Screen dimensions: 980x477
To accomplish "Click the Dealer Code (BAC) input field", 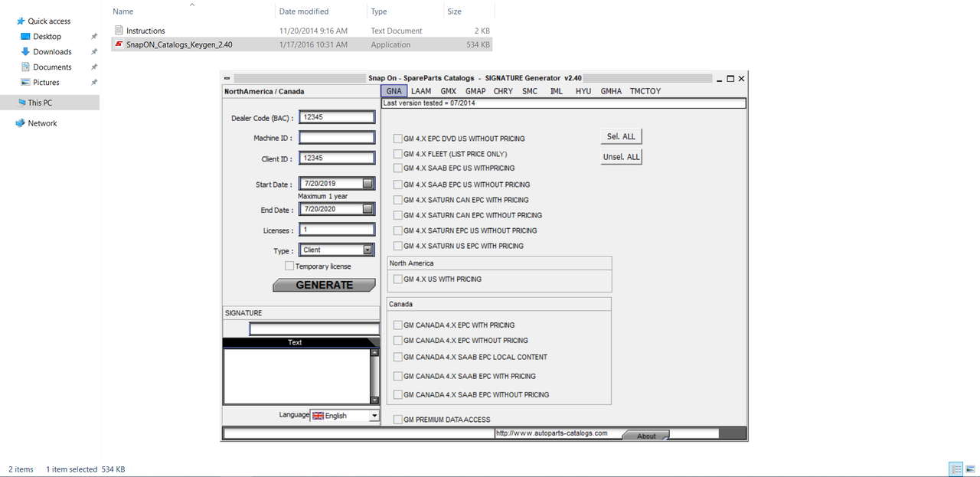I will point(337,117).
